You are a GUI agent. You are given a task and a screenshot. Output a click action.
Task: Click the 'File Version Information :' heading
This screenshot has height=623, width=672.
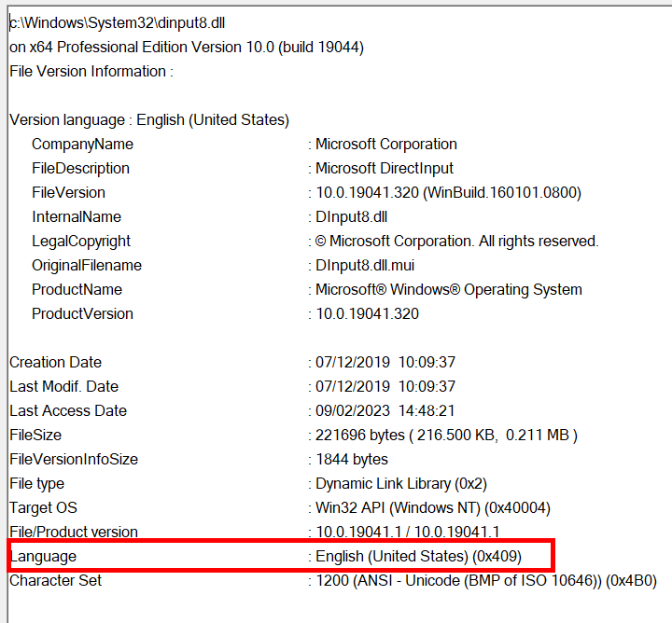point(91,71)
